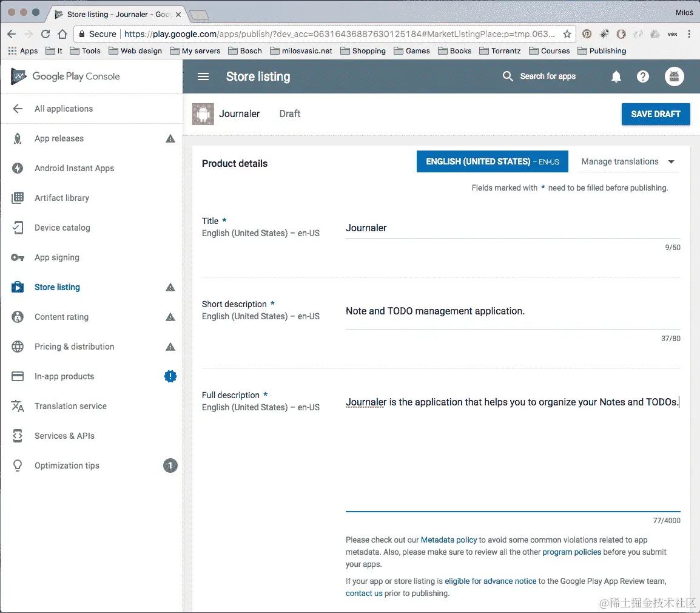Open the Chrome three-dot menu
Image resolution: width=700 pixels, height=613 pixels.
[x=689, y=34]
